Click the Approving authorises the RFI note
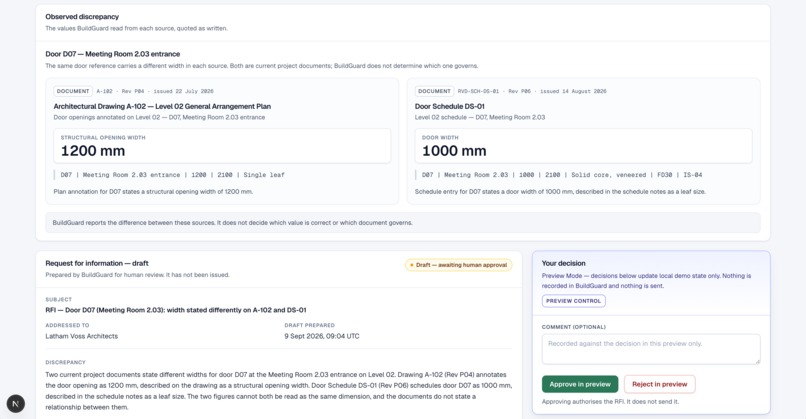 [x=610, y=402]
